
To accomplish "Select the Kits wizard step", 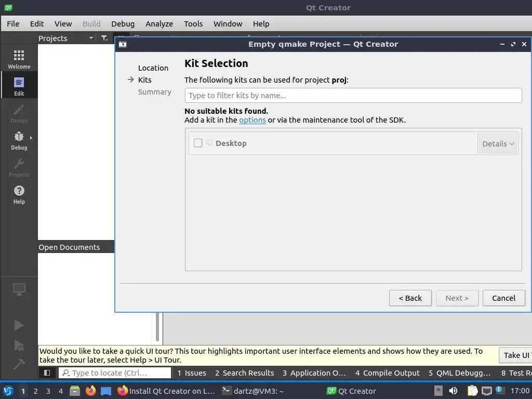I will (x=144, y=79).
